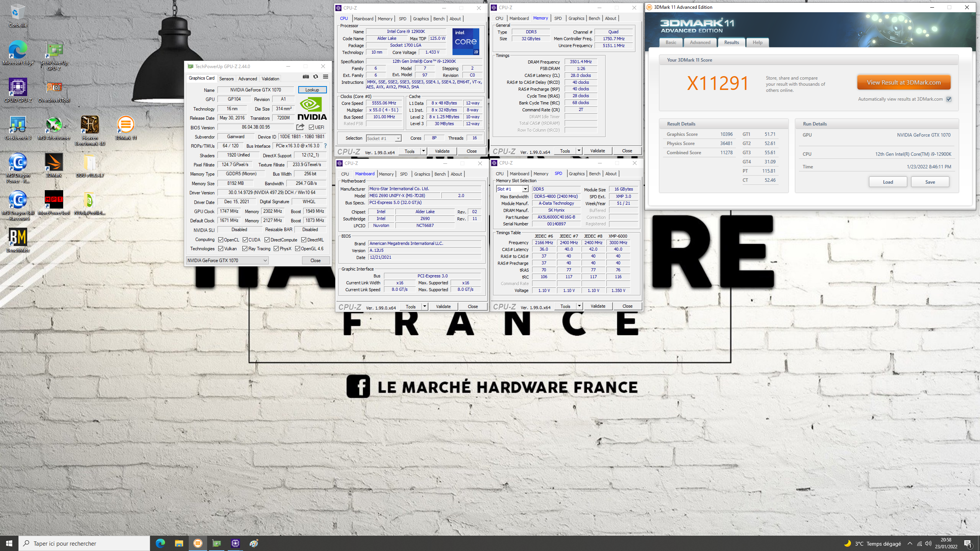Viewport: 980px width, 551px height.
Task: Switch to GPU-Z Advanced tab
Action: tap(247, 79)
